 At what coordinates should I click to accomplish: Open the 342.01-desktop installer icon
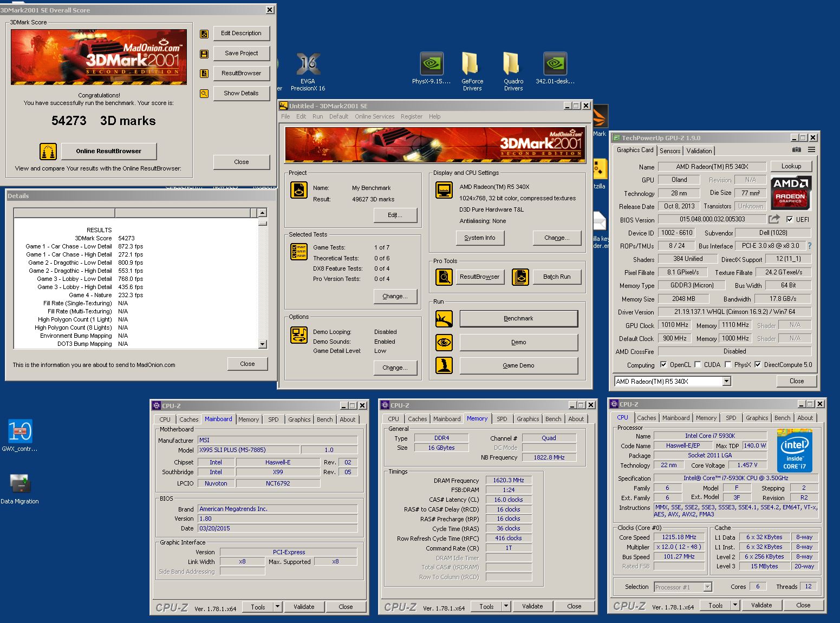[x=555, y=68]
